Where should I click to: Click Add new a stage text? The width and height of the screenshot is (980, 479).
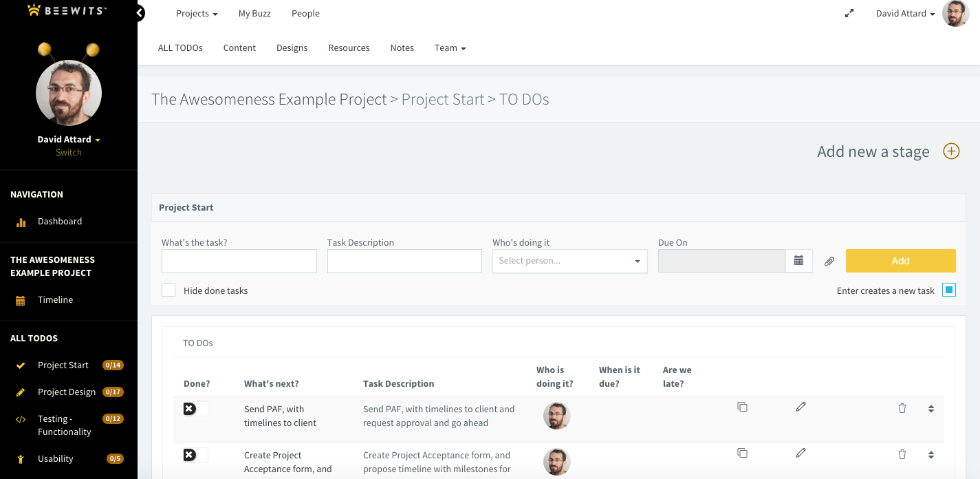pos(873,151)
